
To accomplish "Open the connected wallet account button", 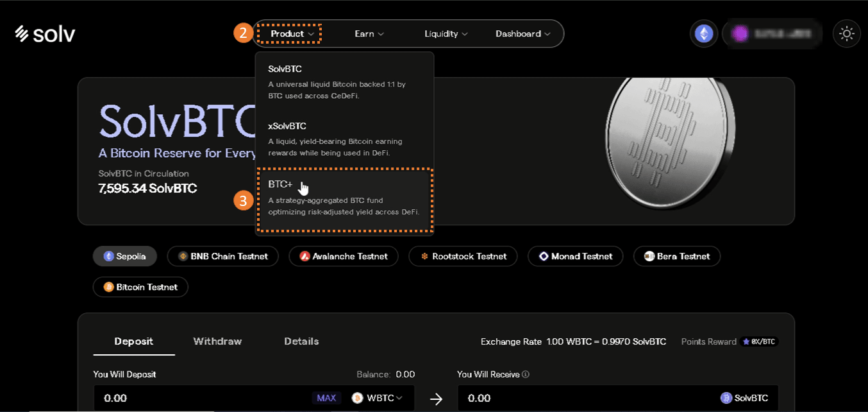I will [x=772, y=33].
